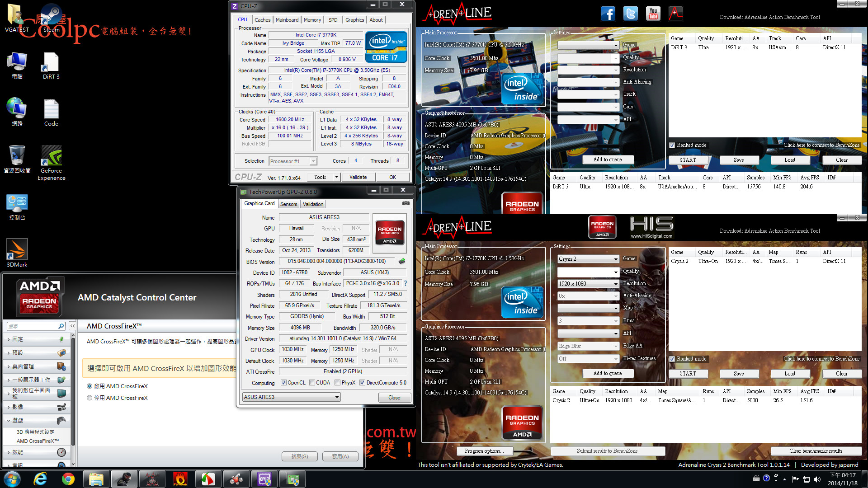The width and height of the screenshot is (868, 488).
Task: Switch to FurMark on the taskbar
Action: click(180, 479)
